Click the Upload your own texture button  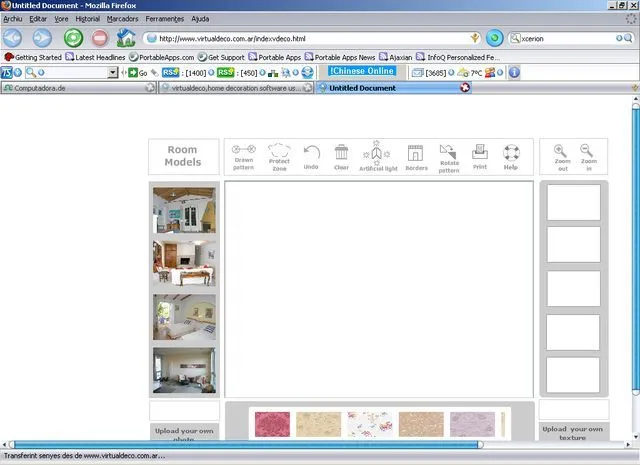coord(573,431)
